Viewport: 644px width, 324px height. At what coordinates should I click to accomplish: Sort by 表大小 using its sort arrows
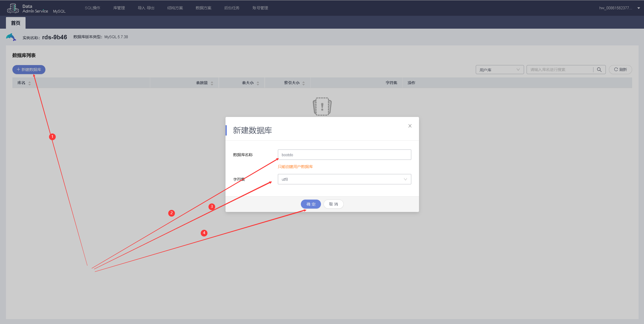(x=258, y=83)
